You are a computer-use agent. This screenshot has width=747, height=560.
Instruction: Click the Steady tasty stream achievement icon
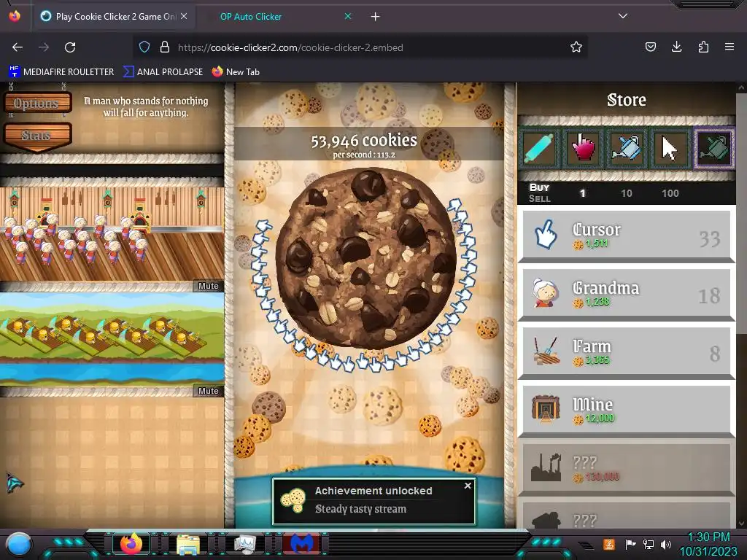tap(293, 500)
